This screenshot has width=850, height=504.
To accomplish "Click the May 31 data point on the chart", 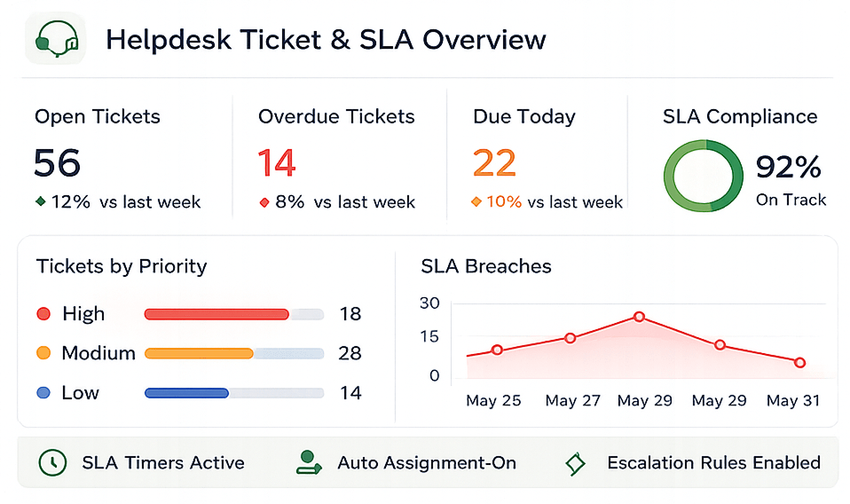I will [x=800, y=363].
